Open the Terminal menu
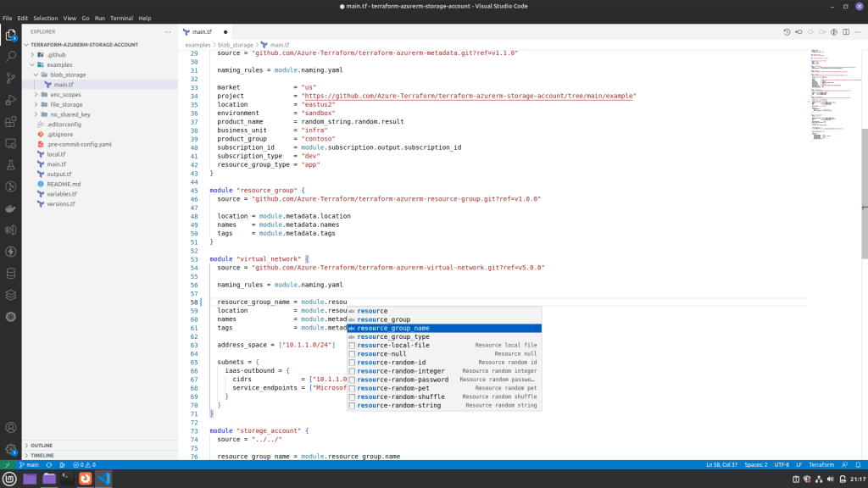This screenshot has height=488, width=868. tap(121, 18)
